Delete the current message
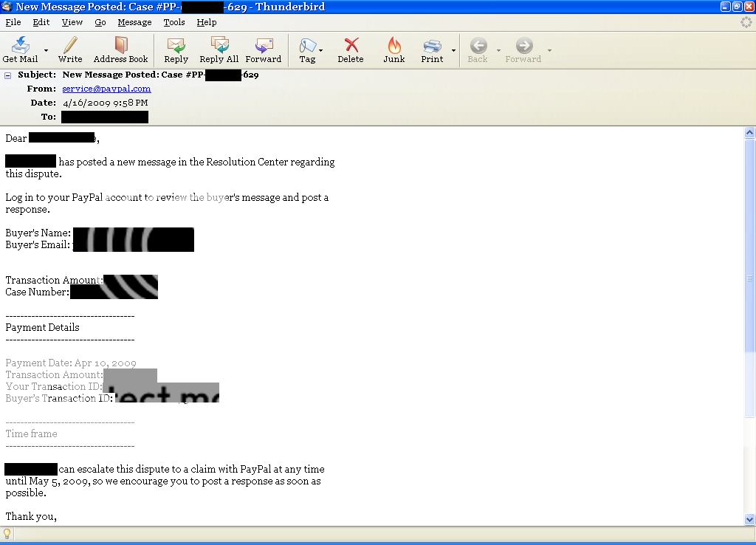Screen dimensions: 756x545 click(x=351, y=49)
